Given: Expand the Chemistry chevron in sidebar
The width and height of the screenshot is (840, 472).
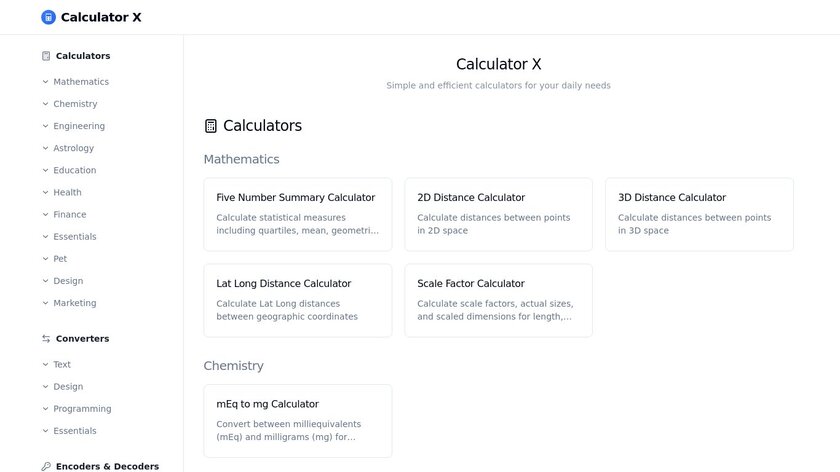Looking at the screenshot, I should (45, 104).
